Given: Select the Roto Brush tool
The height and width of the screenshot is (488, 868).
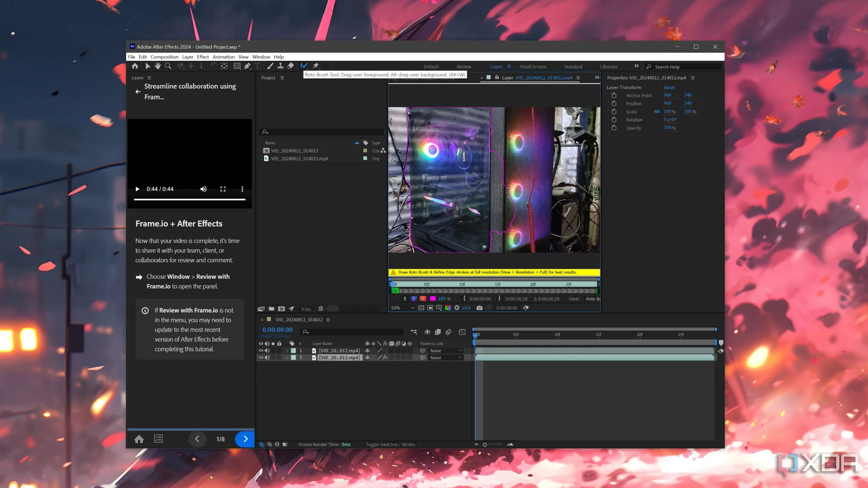Looking at the screenshot, I should point(304,66).
